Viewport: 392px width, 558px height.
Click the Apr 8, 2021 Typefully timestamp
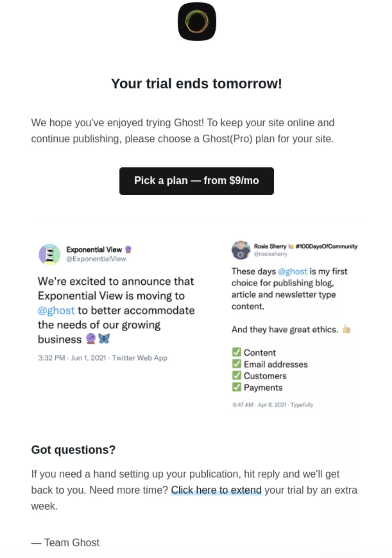point(272,405)
